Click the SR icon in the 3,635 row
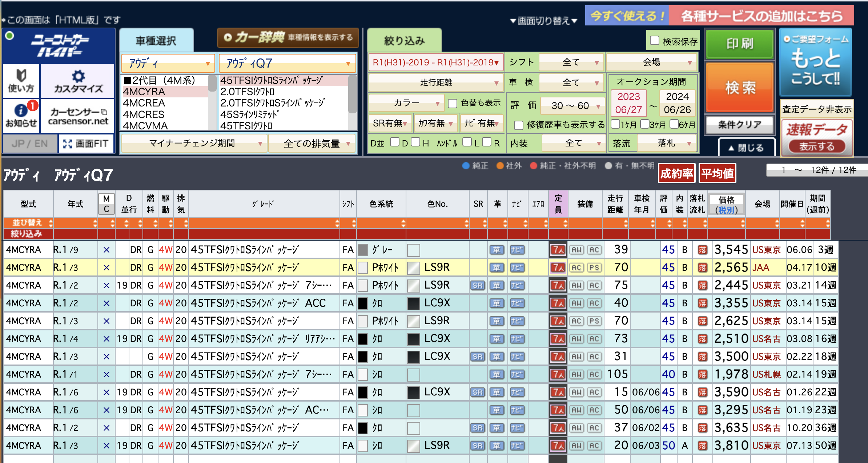Image resolution: width=868 pixels, height=463 pixels. coord(478,428)
